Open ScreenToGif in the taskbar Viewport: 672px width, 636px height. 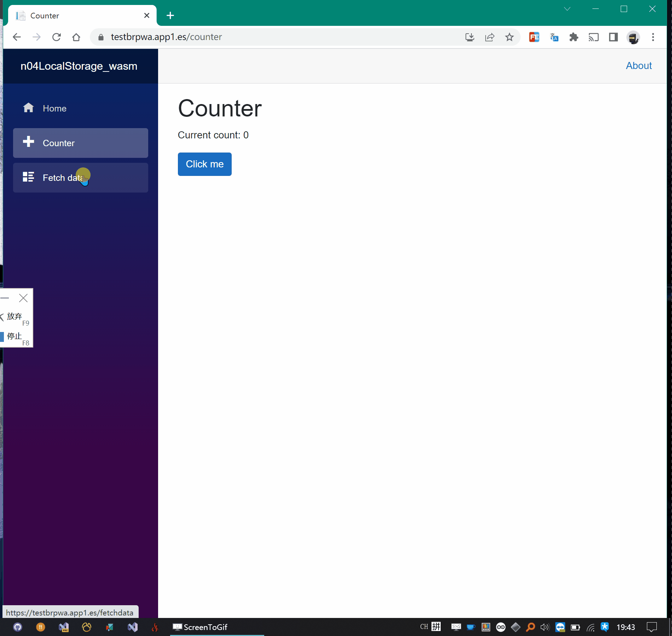(x=217, y=627)
